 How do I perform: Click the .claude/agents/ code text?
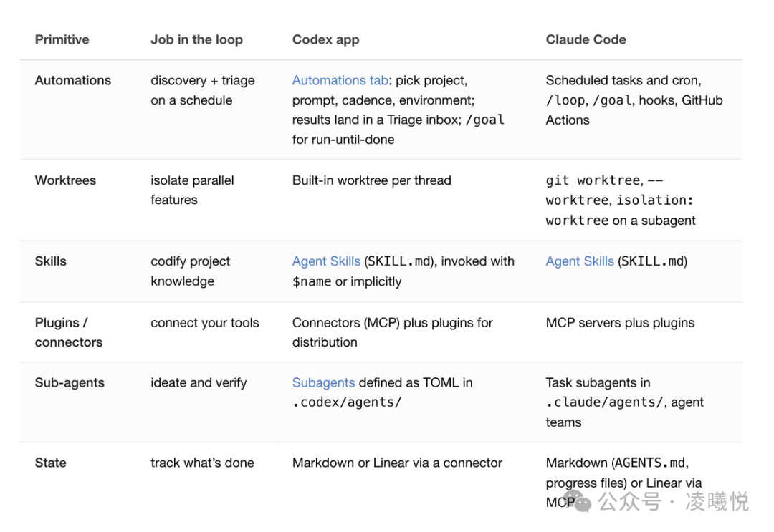[x=605, y=402]
